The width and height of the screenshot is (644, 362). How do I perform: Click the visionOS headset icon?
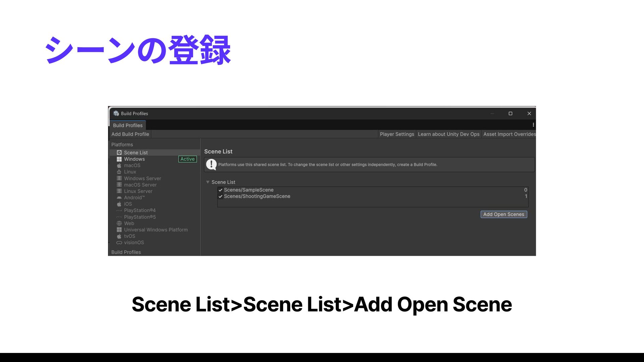tap(119, 243)
